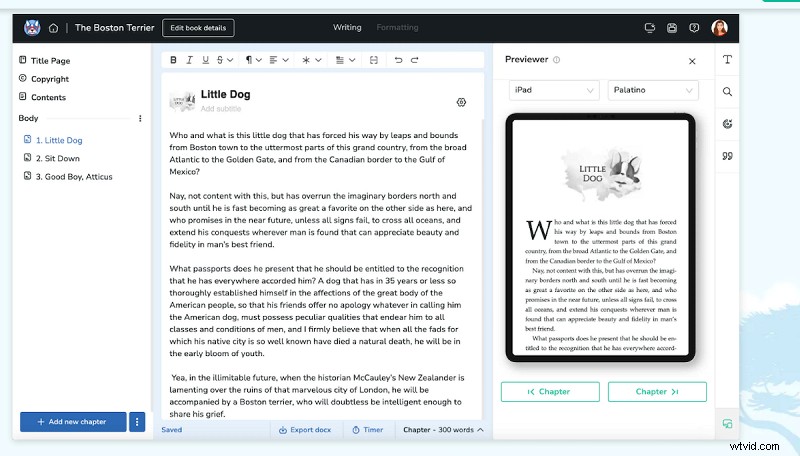Click the chapter heading image thumbnail
This screenshot has width=800, height=456.
(x=182, y=101)
